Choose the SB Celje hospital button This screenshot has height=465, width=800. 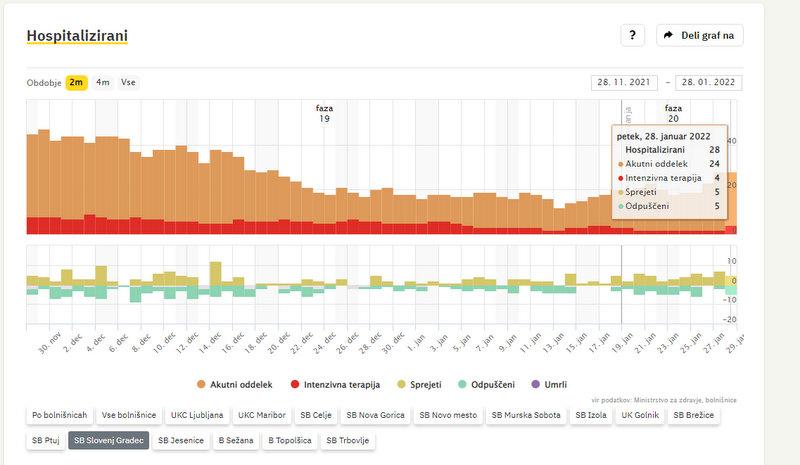point(307,414)
